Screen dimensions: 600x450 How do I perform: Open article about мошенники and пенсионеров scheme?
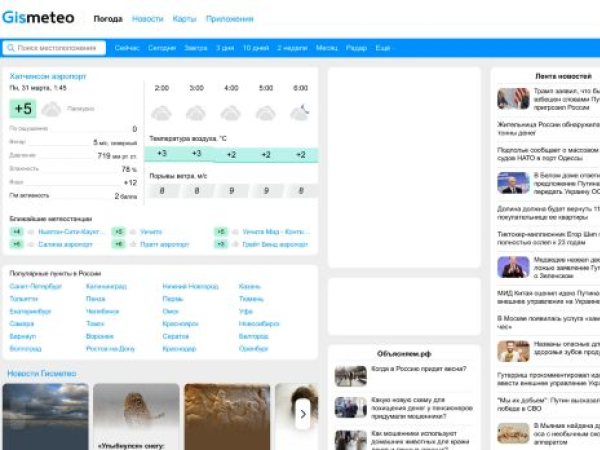click(x=422, y=408)
